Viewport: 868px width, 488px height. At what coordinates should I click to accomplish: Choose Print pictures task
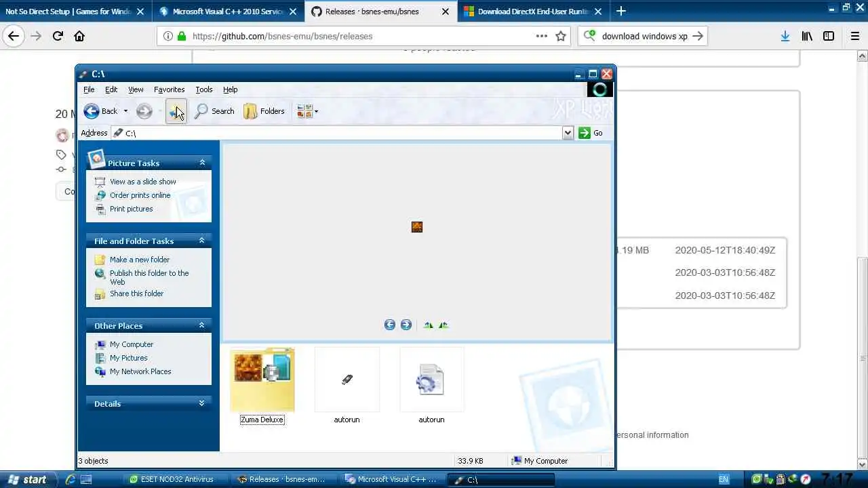pos(131,209)
